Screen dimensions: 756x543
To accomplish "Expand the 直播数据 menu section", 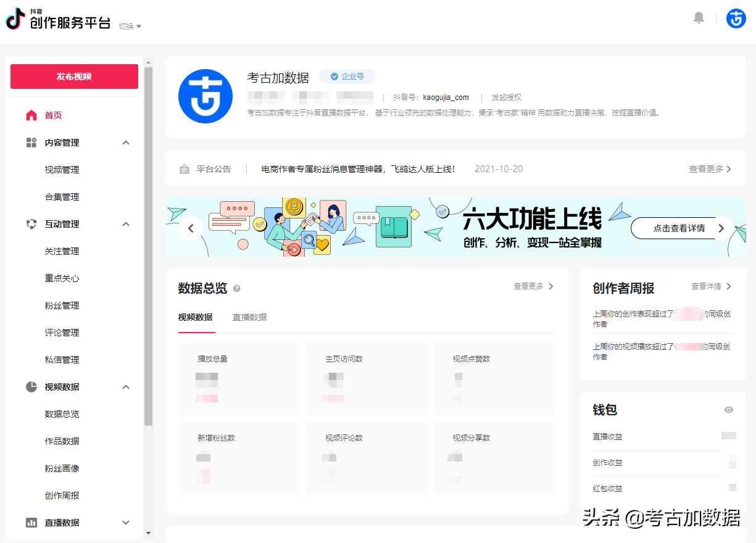I will 126,523.
